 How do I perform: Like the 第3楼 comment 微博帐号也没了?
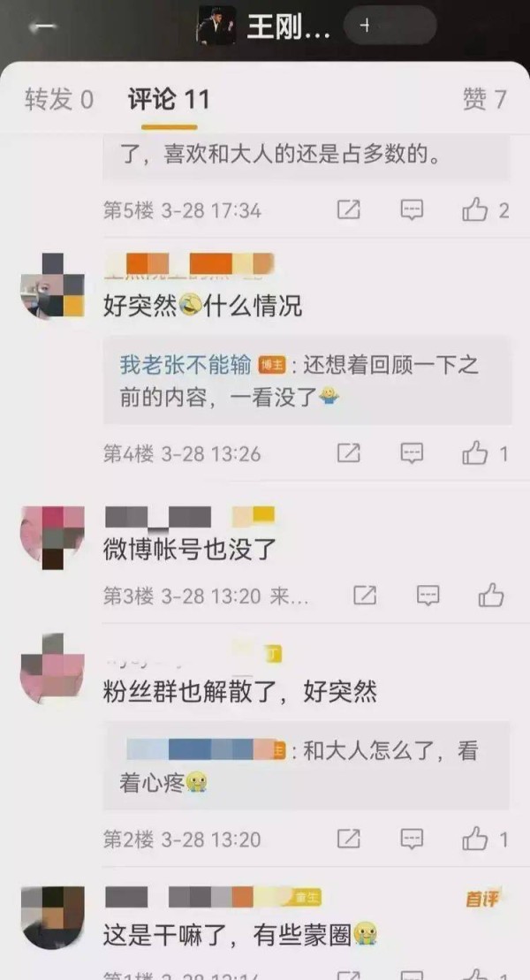coord(491,595)
